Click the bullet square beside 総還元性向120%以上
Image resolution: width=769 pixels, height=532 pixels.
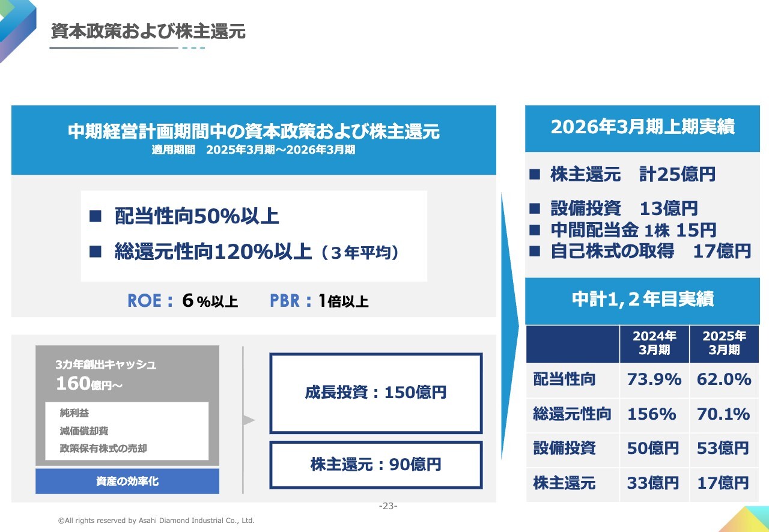tap(96, 252)
